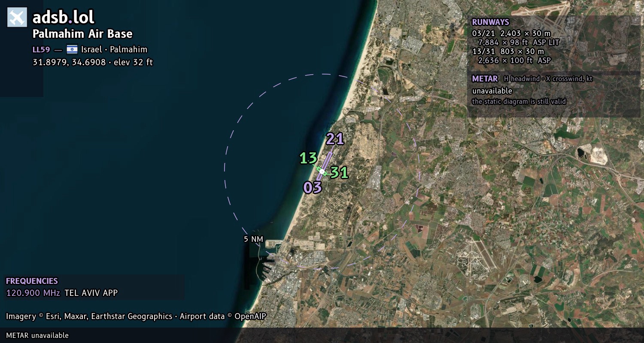Click the 5 NM range ring label

point(253,239)
